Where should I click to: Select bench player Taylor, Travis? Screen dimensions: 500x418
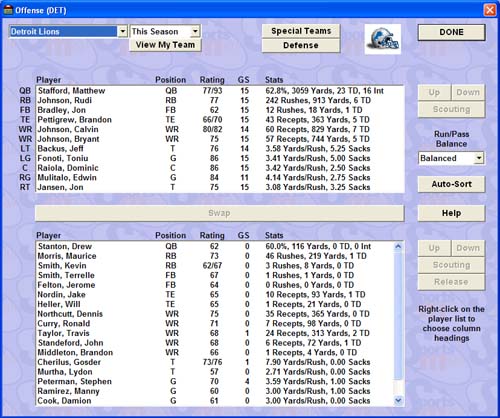pos(215,333)
